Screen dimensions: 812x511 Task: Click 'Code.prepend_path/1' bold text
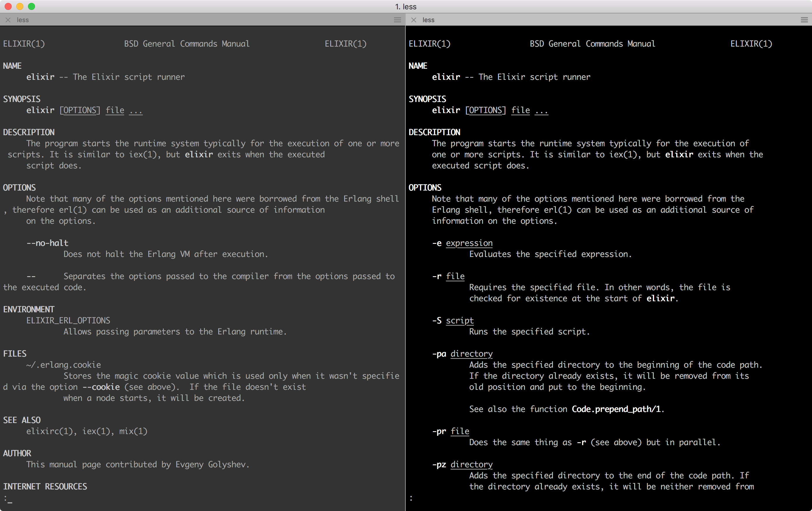click(616, 409)
